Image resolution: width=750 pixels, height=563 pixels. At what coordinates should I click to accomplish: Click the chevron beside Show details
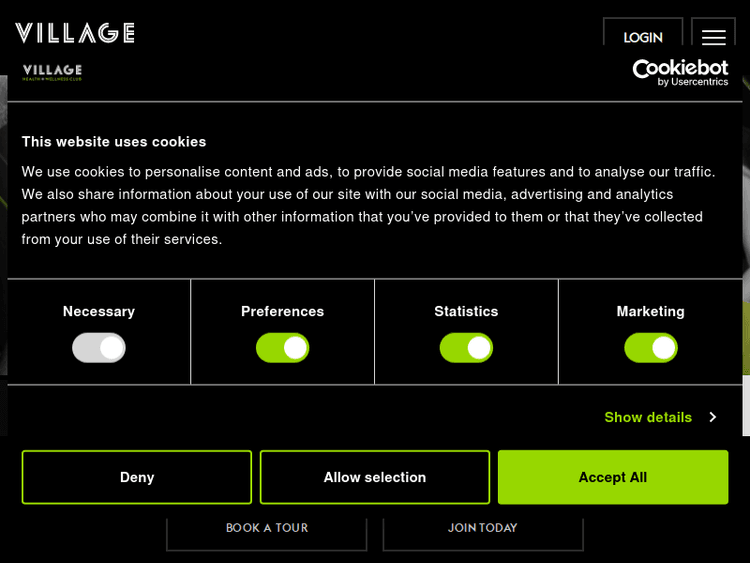tap(713, 417)
